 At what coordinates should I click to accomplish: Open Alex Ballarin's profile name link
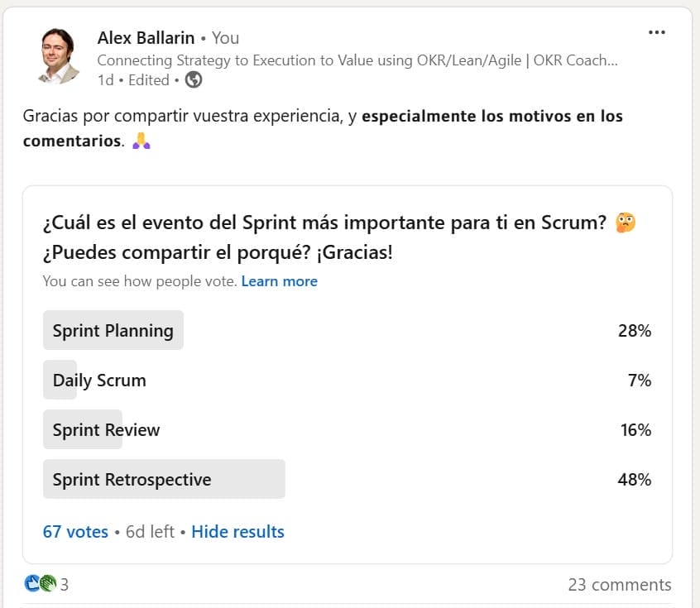click(x=146, y=38)
